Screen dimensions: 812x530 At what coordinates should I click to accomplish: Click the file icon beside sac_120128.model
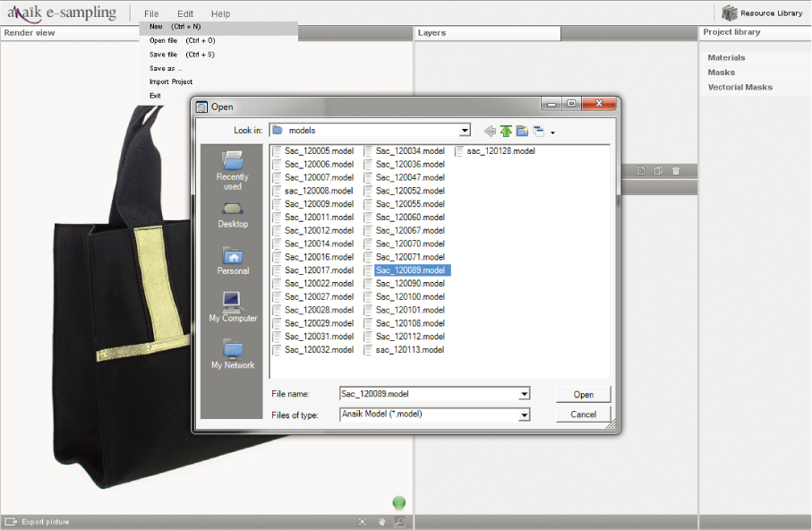[459, 150]
